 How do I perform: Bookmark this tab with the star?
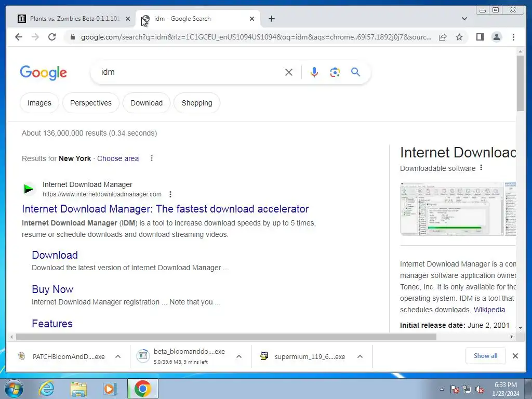[x=459, y=37]
